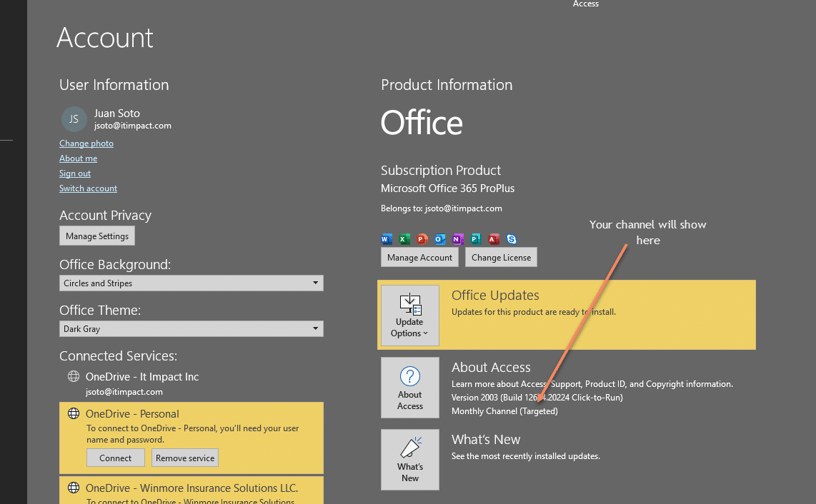Click the Switch account link

88,188
